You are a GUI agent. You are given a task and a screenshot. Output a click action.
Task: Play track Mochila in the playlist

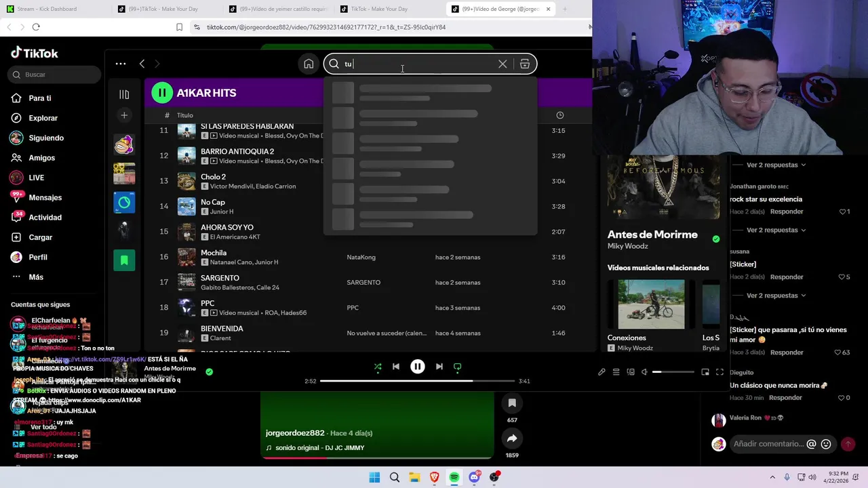[214, 253]
